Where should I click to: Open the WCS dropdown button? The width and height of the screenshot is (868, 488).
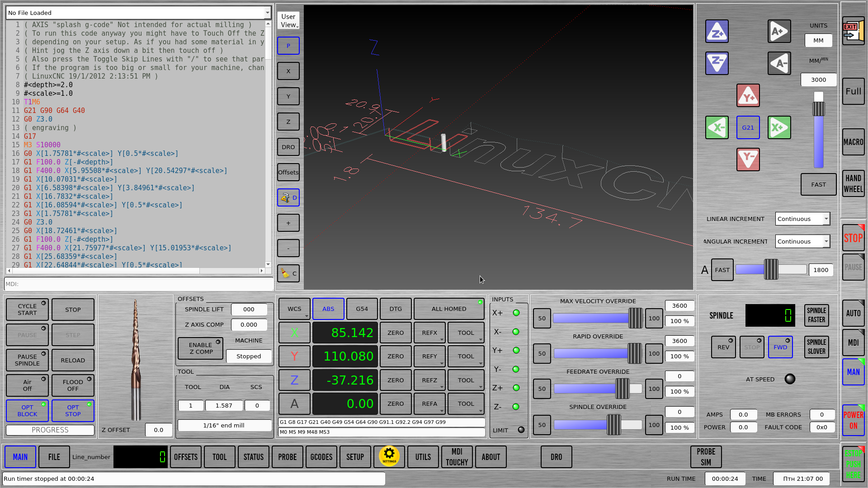pyautogui.click(x=294, y=309)
